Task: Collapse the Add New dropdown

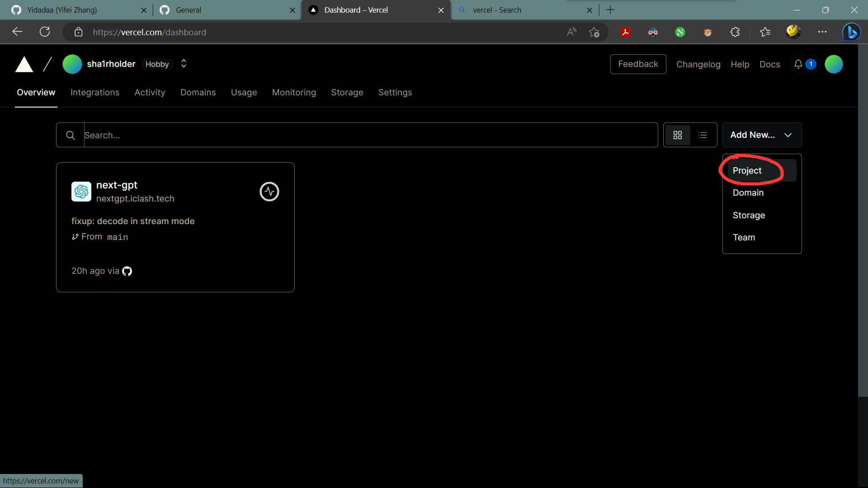Action: [x=762, y=135]
